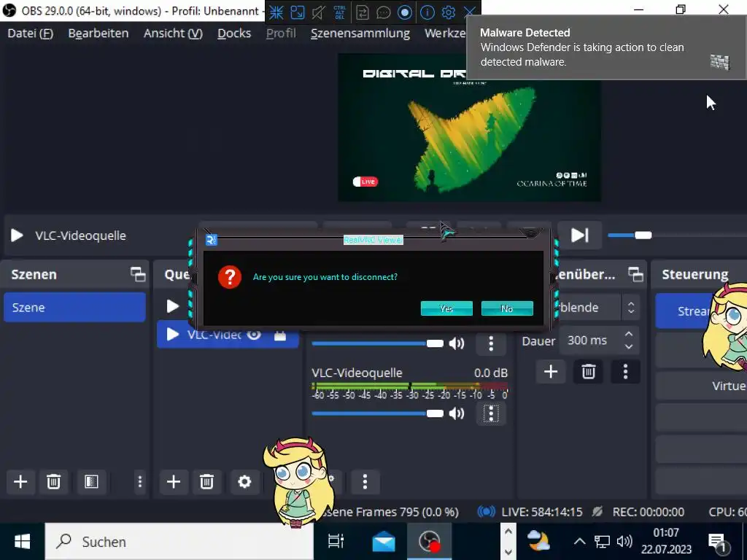Viewport: 747px width, 560px height.
Task: Open the VNC chat bubble icon
Action: (384, 12)
